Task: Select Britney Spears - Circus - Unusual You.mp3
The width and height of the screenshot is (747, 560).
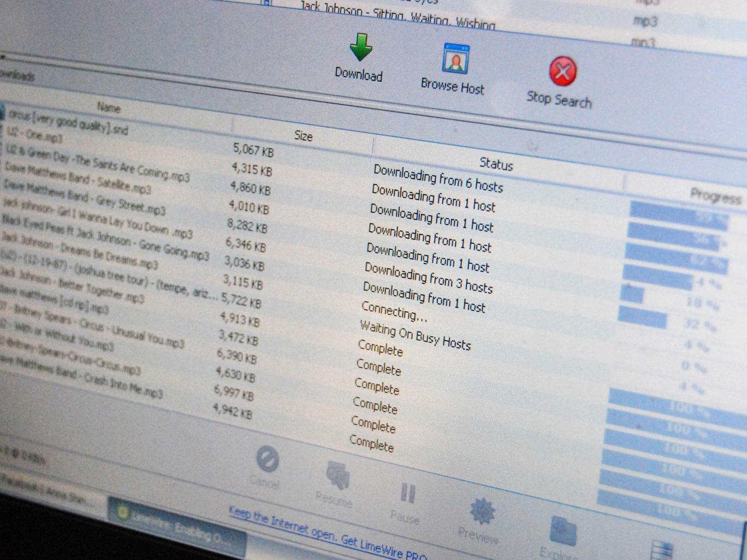Action: click(x=92, y=325)
